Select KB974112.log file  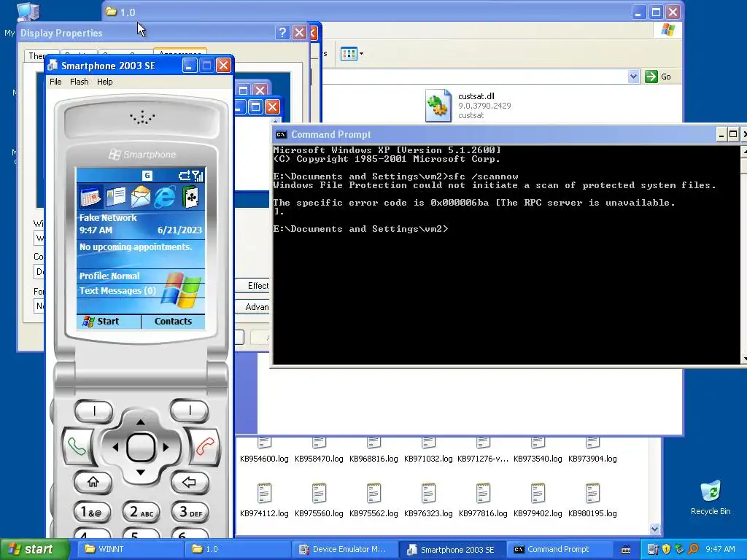click(264, 500)
